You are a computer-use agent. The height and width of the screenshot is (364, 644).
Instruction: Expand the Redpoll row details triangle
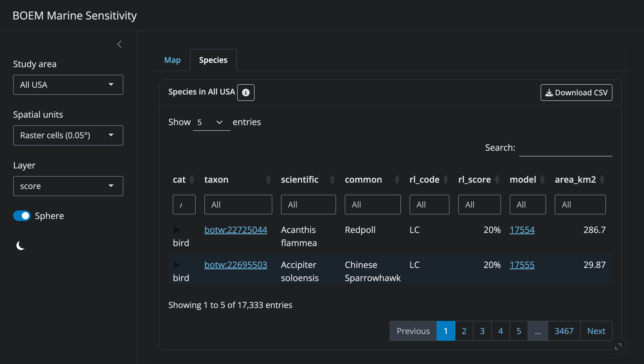coord(177,229)
